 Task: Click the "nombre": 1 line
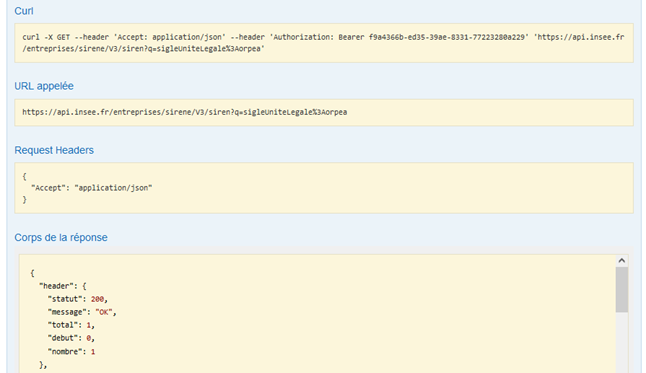pyautogui.click(x=71, y=352)
